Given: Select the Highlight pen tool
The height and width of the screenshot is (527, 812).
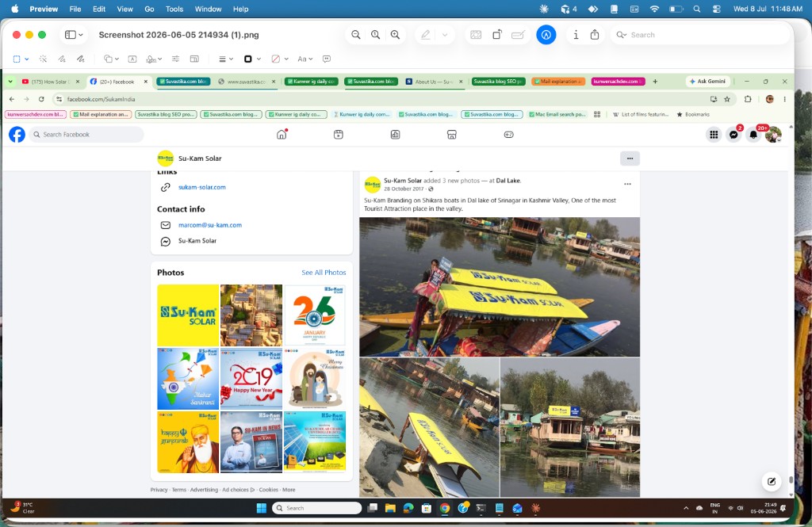Looking at the screenshot, I should (425, 35).
